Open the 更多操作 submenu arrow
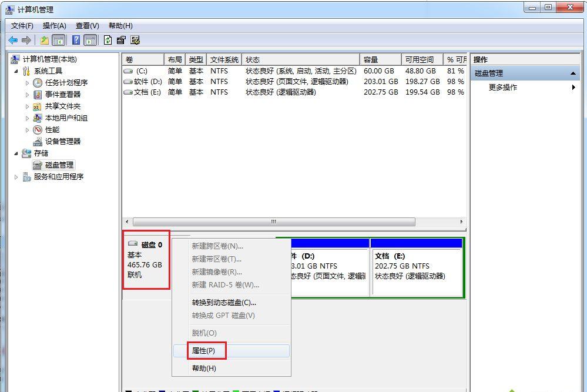 (573, 87)
